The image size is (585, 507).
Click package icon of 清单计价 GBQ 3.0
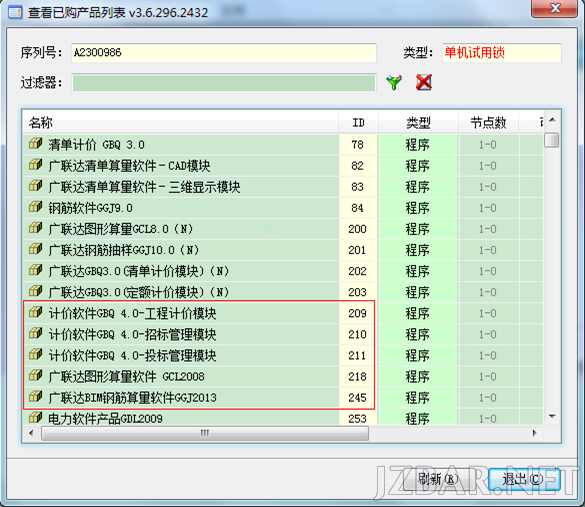coord(36,144)
